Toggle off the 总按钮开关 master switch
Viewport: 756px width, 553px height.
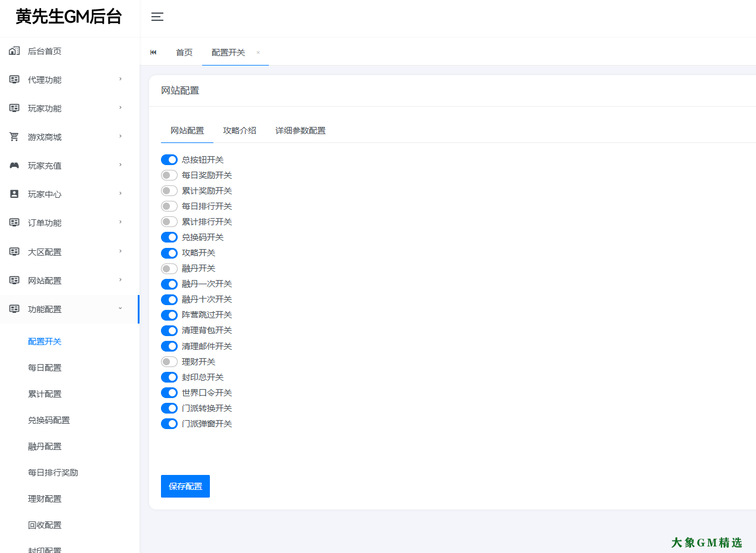[x=169, y=159]
